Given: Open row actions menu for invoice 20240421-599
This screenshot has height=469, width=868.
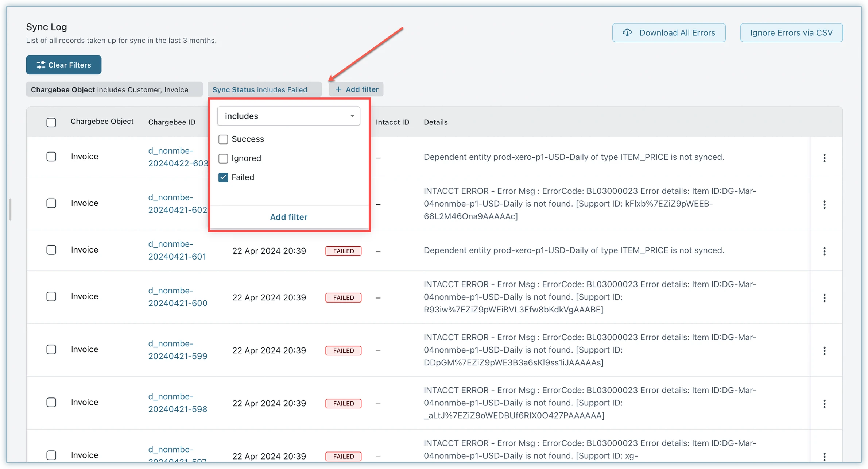Looking at the screenshot, I should point(824,351).
